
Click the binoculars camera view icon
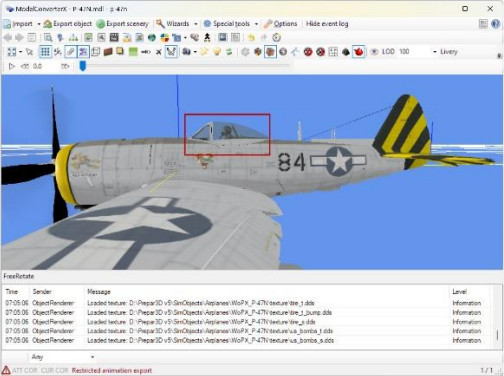186,52
